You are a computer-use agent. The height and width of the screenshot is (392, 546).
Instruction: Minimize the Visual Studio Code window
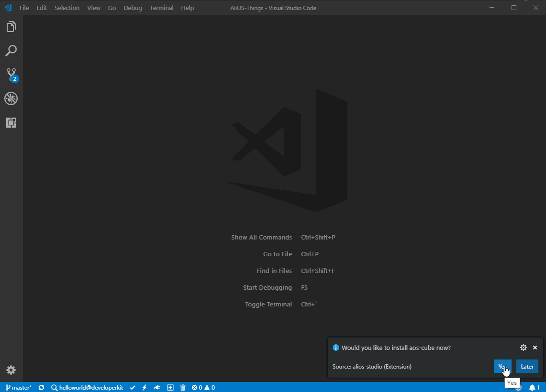(x=492, y=8)
